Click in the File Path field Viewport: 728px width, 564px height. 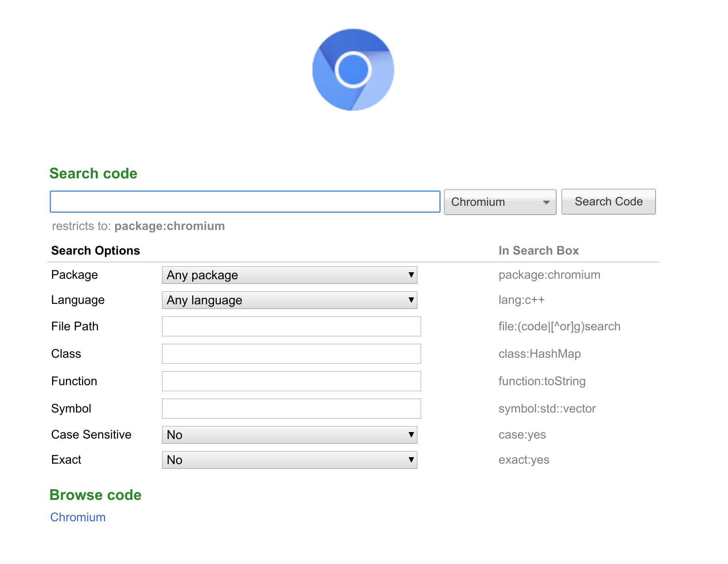click(292, 327)
